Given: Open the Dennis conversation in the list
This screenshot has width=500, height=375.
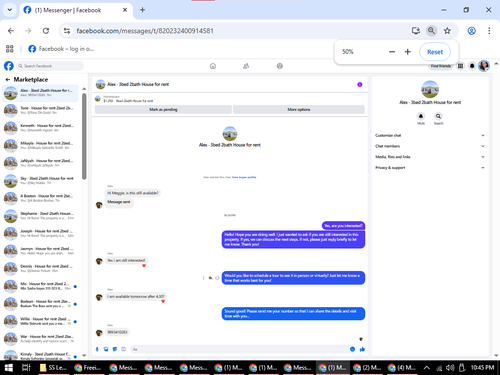Looking at the screenshot, I should (41, 269).
